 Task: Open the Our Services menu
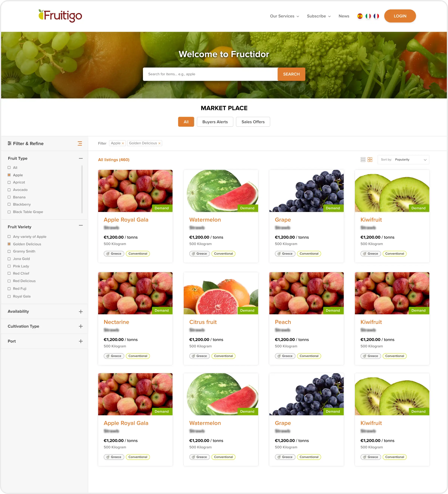(284, 16)
